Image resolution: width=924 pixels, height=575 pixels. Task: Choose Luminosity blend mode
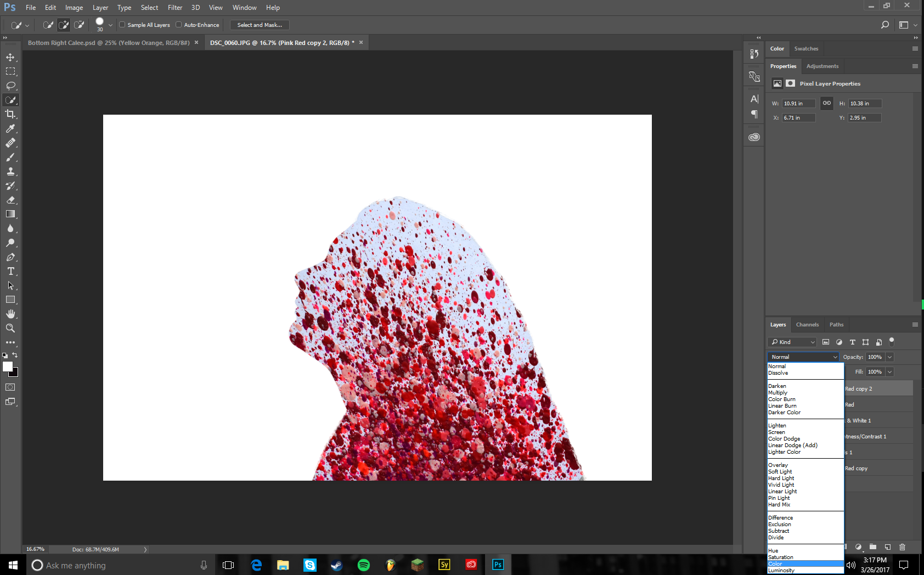[781, 571]
